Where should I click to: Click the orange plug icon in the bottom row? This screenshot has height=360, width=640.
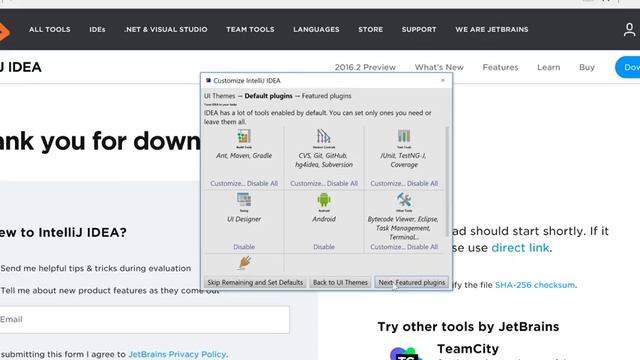244,262
